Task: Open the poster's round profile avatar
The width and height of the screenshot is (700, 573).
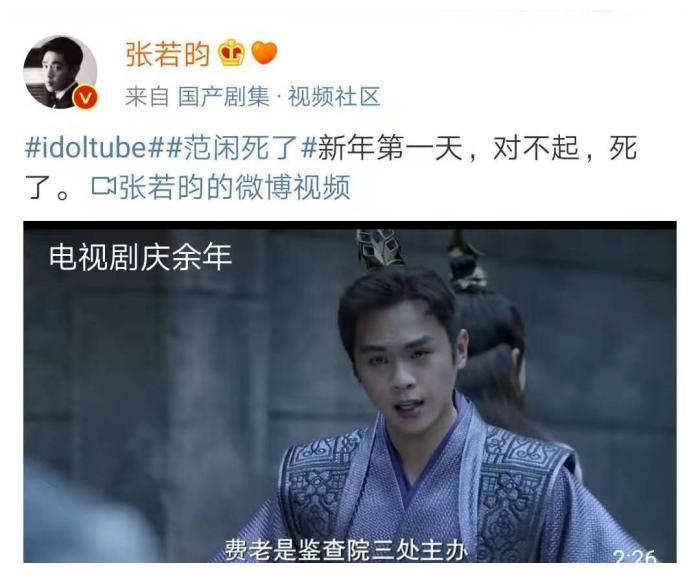Action: pos(60,71)
